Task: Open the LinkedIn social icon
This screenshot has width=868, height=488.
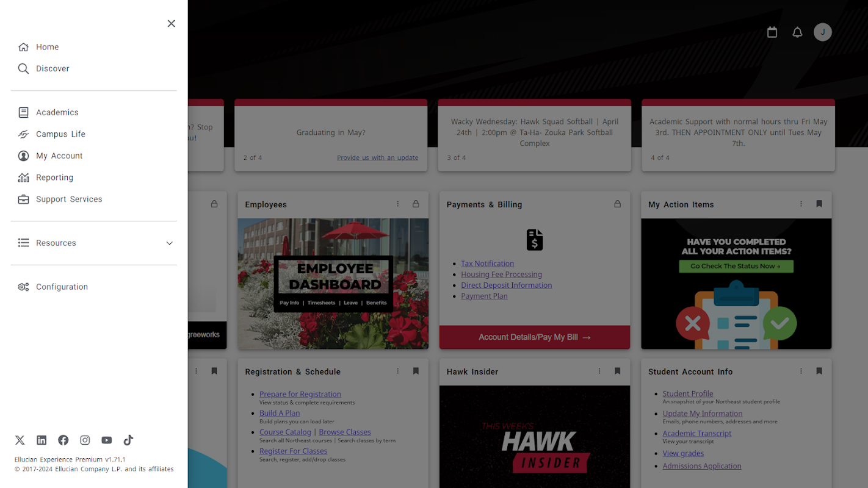Action: [x=42, y=440]
